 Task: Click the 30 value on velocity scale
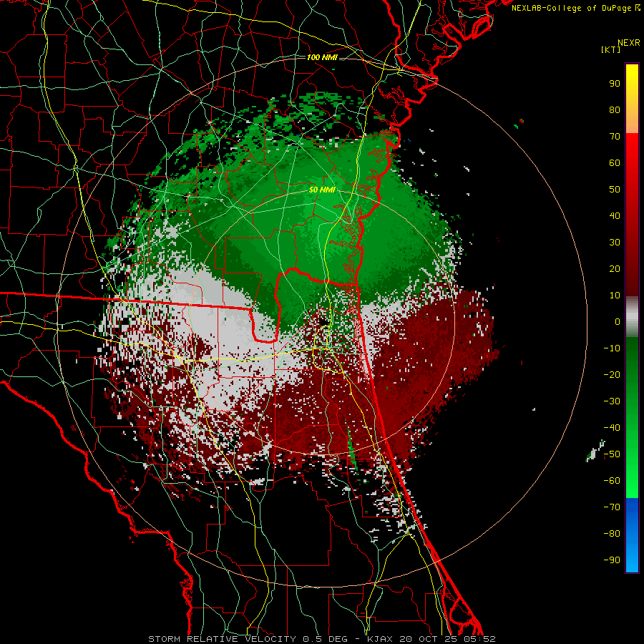click(615, 243)
